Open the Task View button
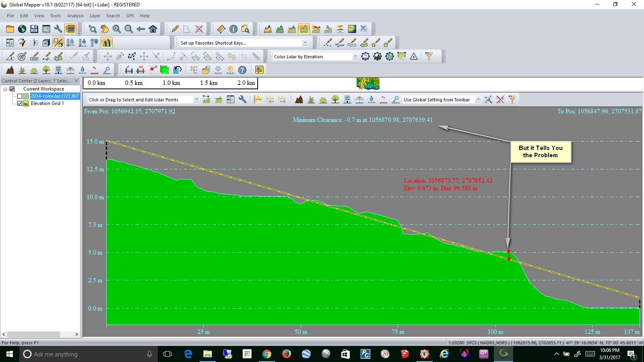644x362 pixels. (167, 354)
